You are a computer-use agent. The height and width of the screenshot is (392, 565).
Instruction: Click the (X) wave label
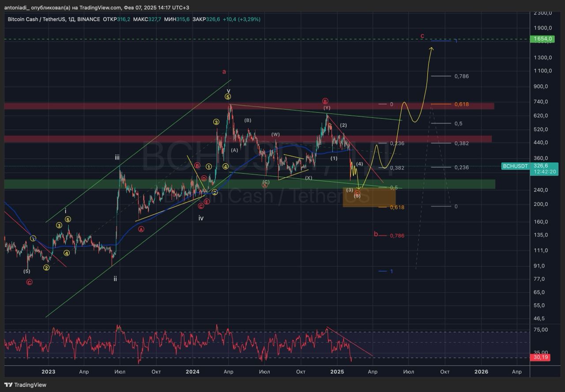(x=308, y=178)
